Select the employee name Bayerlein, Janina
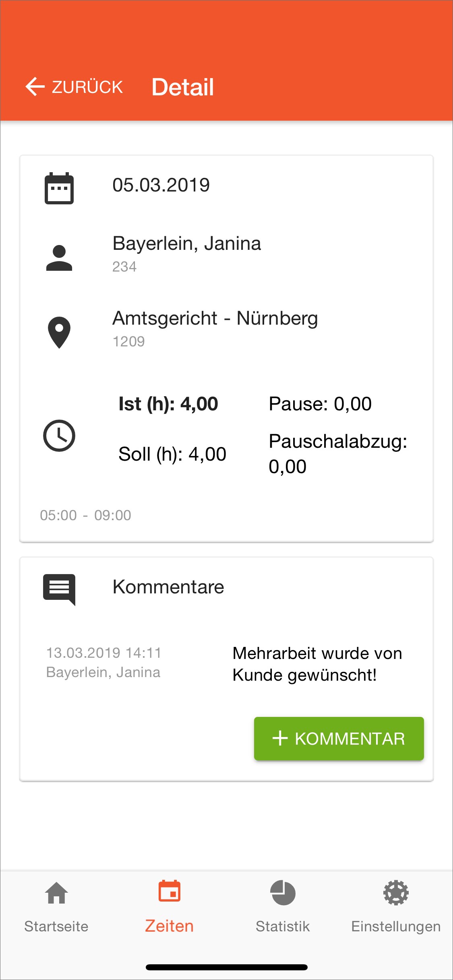 (187, 243)
